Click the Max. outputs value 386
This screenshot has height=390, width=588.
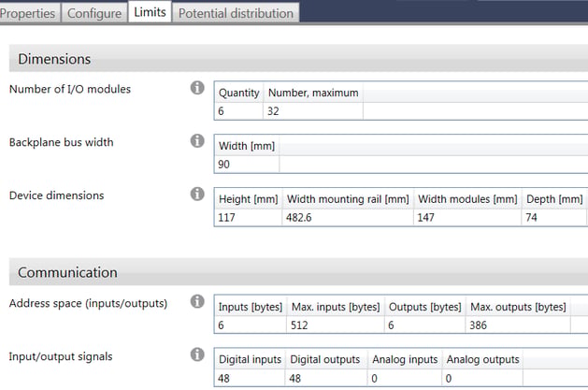(x=518, y=325)
